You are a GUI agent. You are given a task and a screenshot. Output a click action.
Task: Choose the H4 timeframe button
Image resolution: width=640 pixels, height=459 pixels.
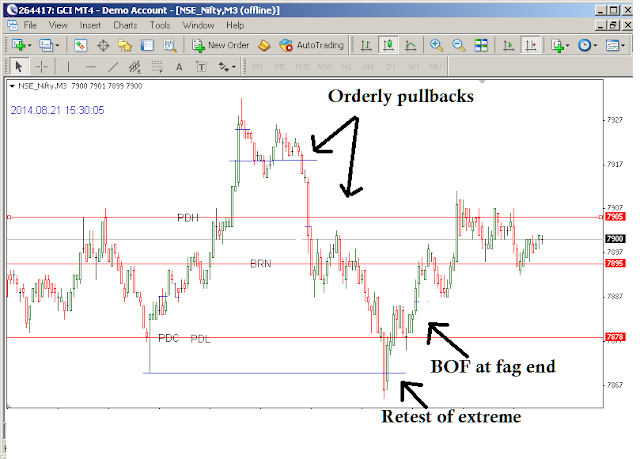[x=369, y=67]
